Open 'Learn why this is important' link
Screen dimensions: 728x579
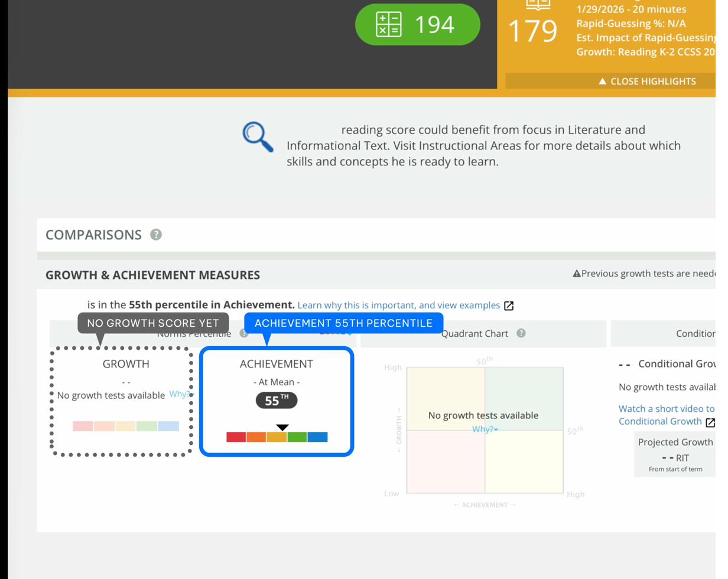click(398, 305)
